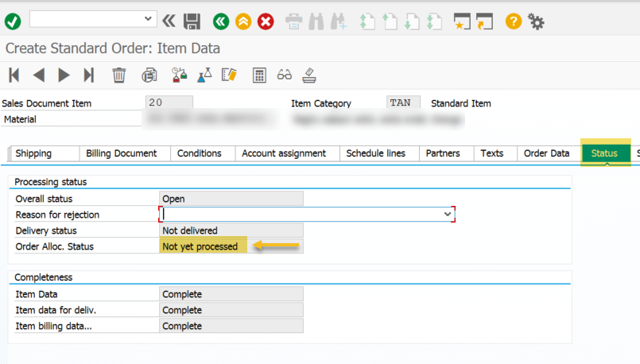Click the Order Alloc. Status field
Screen dimensions: 640x364
coord(231,246)
